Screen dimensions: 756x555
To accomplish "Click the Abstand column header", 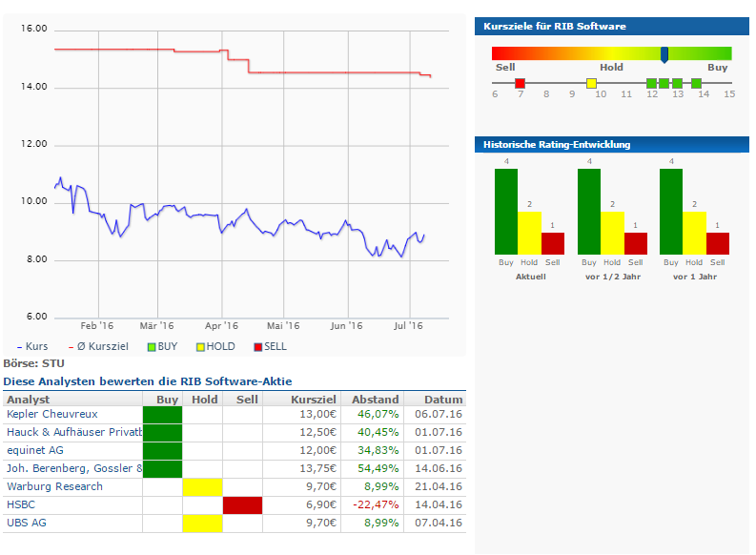I will [375, 400].
